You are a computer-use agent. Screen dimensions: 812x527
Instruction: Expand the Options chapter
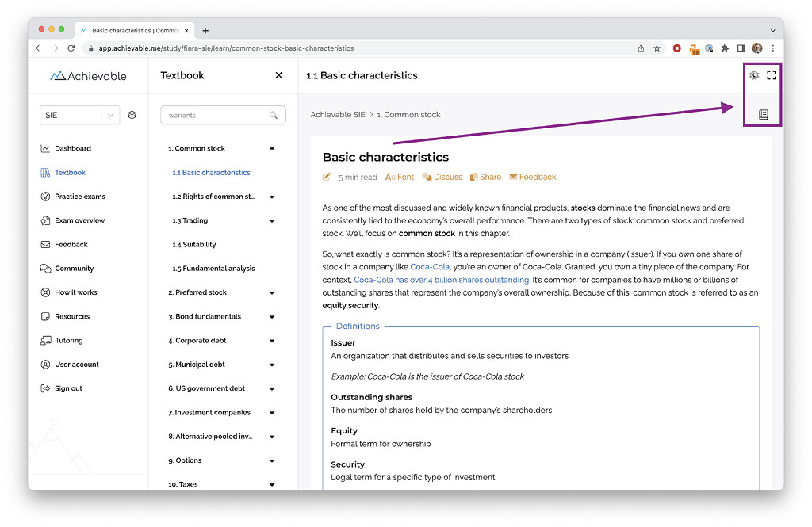pyautogui.click(x=272, y=460)
